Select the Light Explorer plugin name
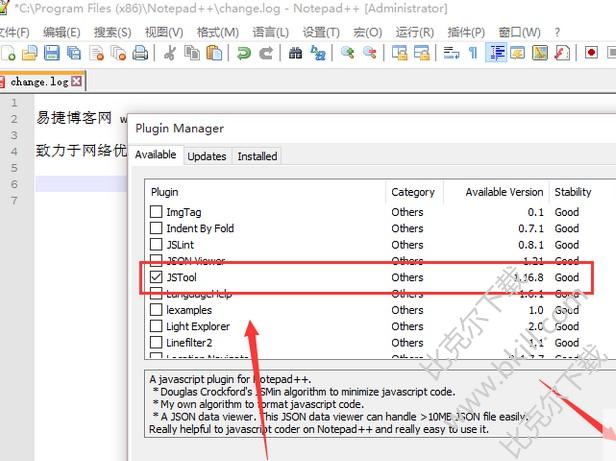This screenshot has height=461, width=616. pyautogui.click(x=198, y=326)
